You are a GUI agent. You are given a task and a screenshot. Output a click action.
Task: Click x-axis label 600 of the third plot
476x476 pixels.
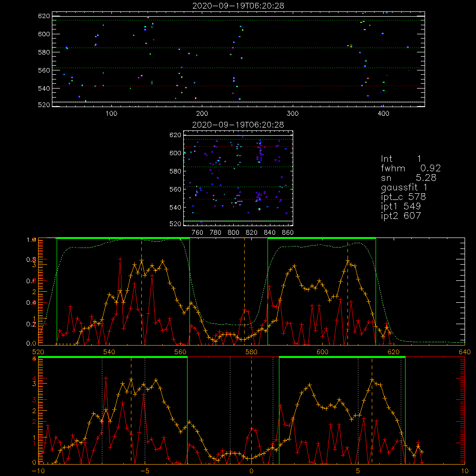coord(322,352)
